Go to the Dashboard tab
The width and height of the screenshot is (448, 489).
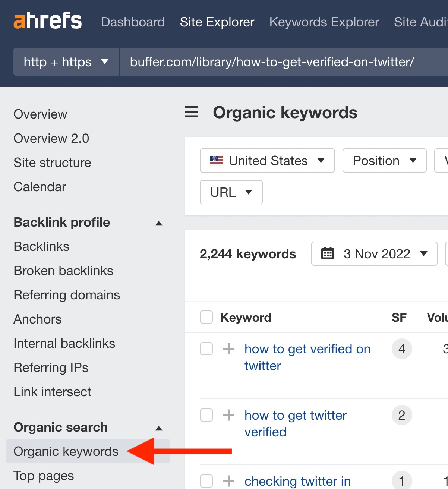coord(133,22)
